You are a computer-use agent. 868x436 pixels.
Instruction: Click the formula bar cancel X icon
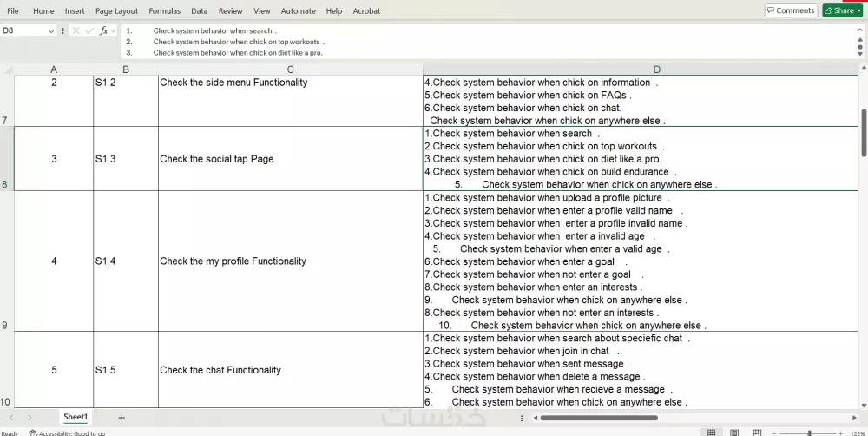point(76,30)
